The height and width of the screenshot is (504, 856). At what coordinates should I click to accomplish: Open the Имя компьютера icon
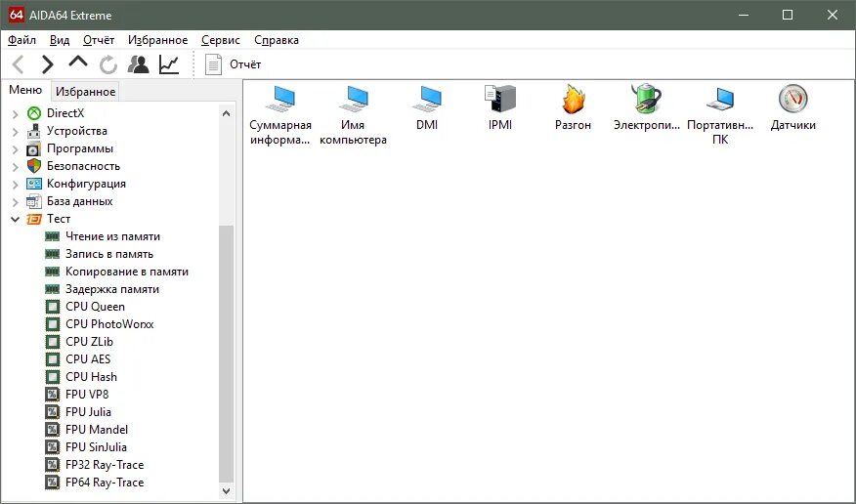point(353,114)
